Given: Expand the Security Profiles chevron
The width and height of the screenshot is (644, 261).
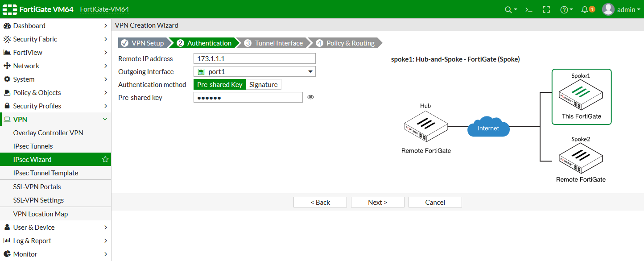Looking at the screenshot, I should [105, 106].
